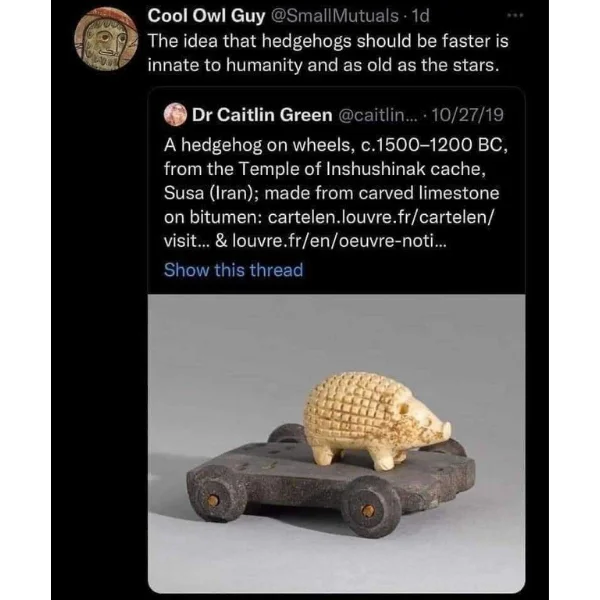The height and width of the screenshot is (600, 600).
Task: Click the tweet text about hedgehogs being faster
Action: point(328,53)
